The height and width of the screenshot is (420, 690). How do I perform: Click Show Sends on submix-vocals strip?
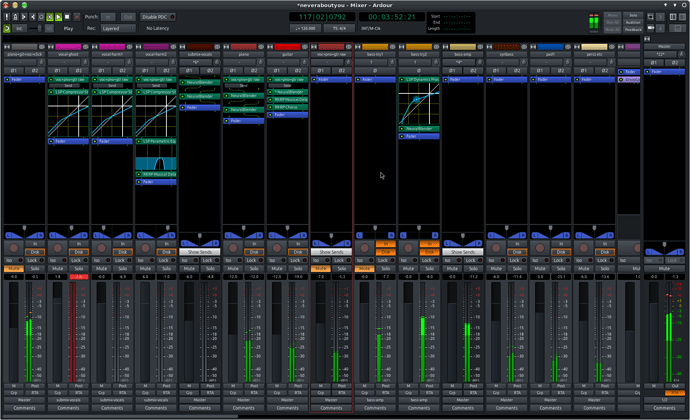(200, 252)
